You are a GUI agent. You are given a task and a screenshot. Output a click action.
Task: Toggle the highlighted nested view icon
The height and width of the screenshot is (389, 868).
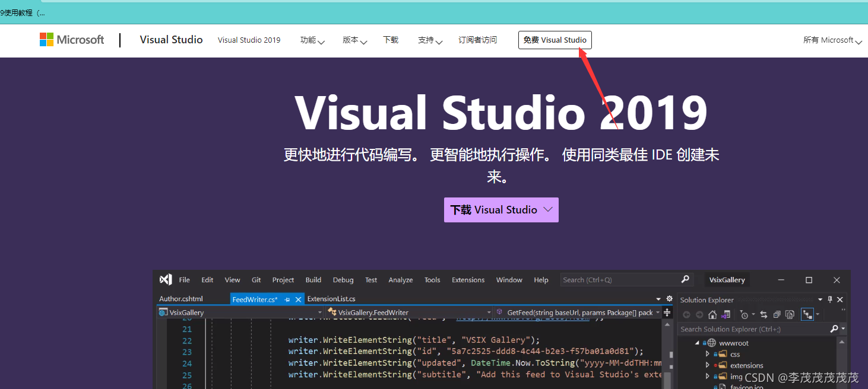click(x=807, y=314)
